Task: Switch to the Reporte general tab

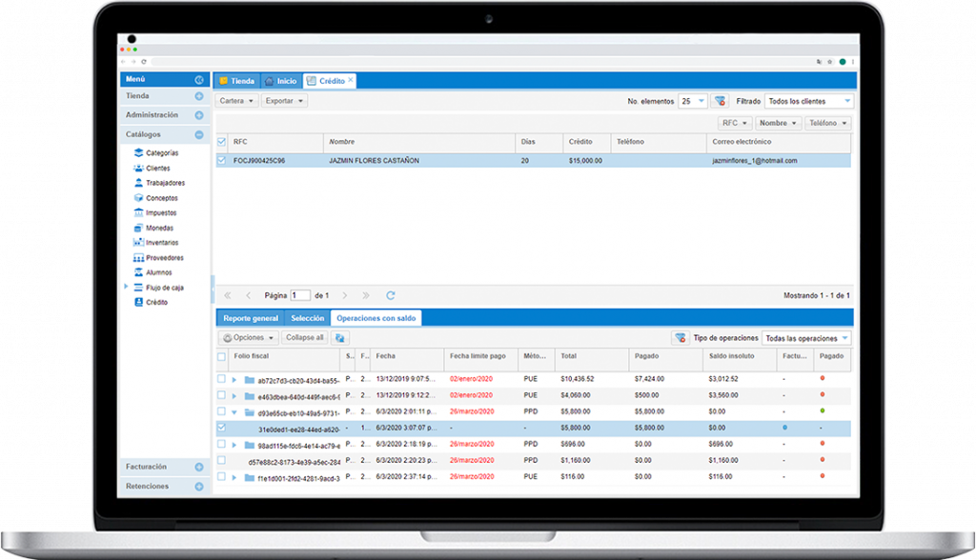Action: coord(251,318)
